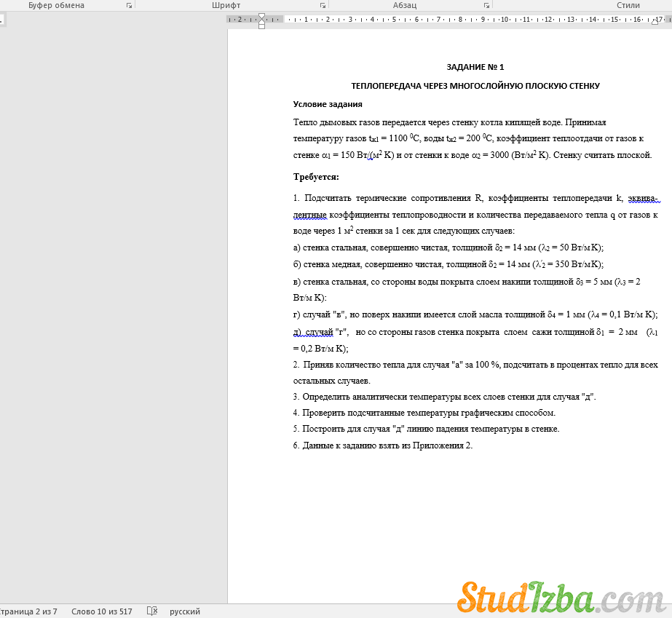Image resolution: width=672 pixels, height=618 pixels.
Task: Click item 3. Определить аналитически температуры
Action: click(444, 397)
